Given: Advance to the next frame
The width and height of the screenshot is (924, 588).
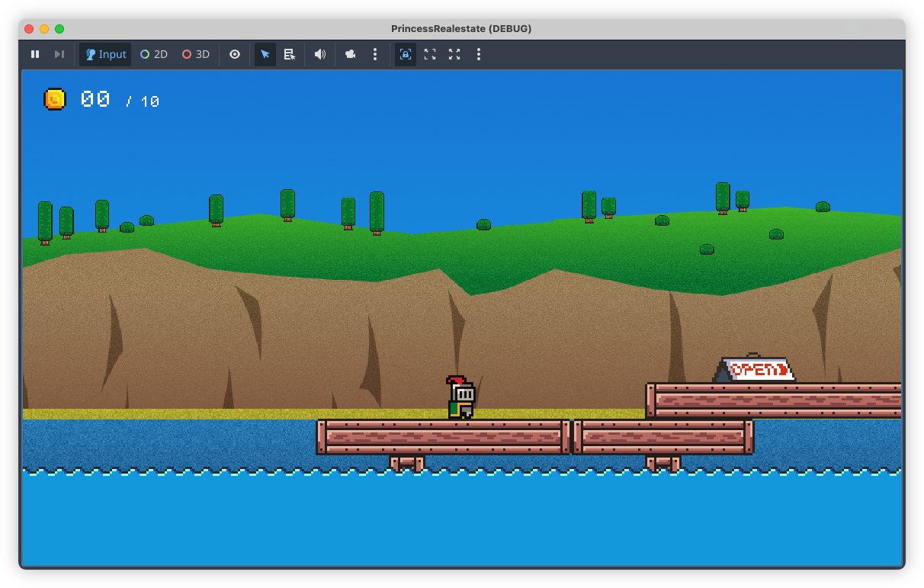Looking at the screenshot, I should [x=59, y=54].
